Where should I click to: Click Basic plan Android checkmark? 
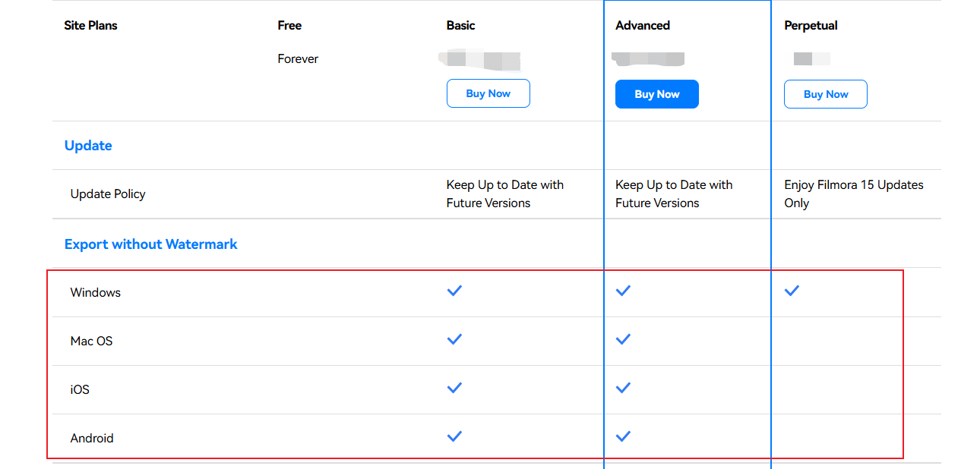(x=454, y=436)
